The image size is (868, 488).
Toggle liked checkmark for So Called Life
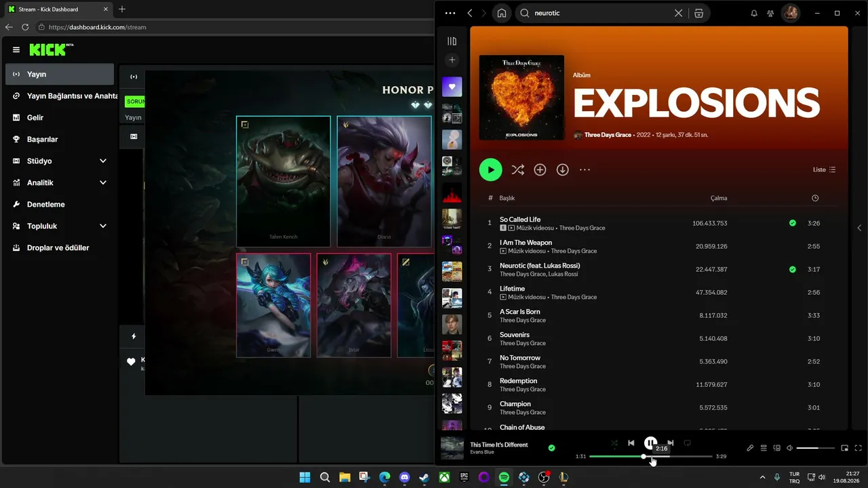(x=792, y=223)
